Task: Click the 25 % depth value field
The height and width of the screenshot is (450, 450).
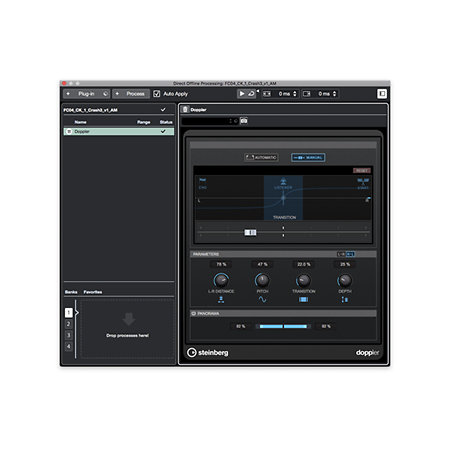Action: pos(345,264)
